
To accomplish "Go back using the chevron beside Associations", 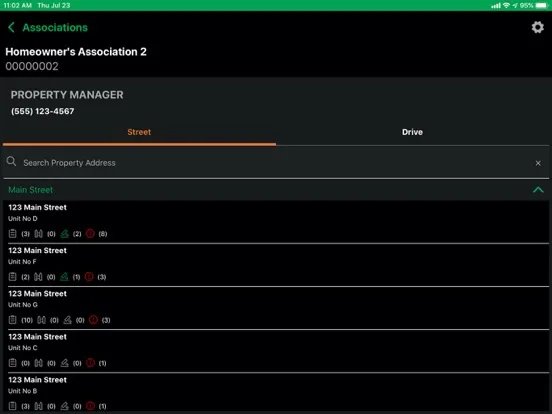I will coord(11,27).
